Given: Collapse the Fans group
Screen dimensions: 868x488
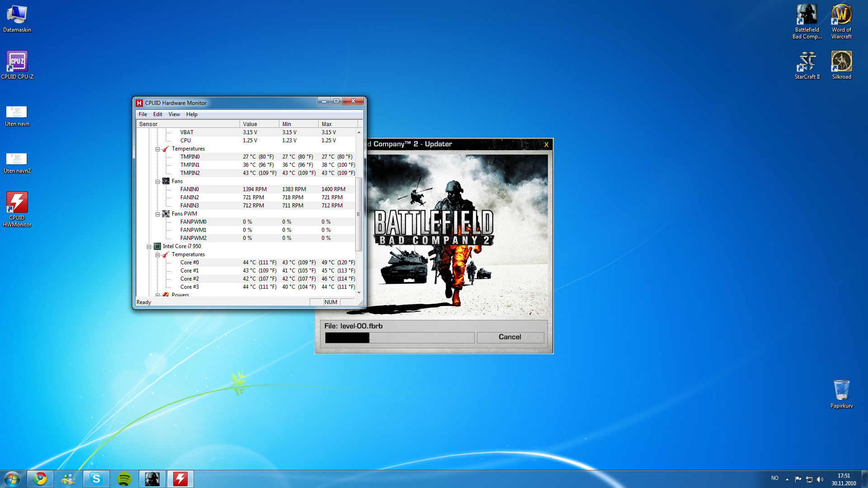Looking at the screenshot, I should click(x=158, y=182).
